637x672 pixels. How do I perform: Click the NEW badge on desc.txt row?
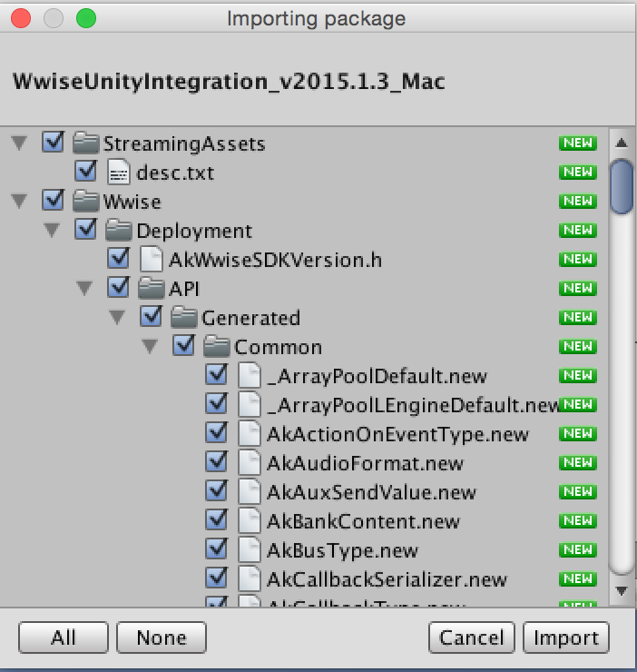[578, 173]
